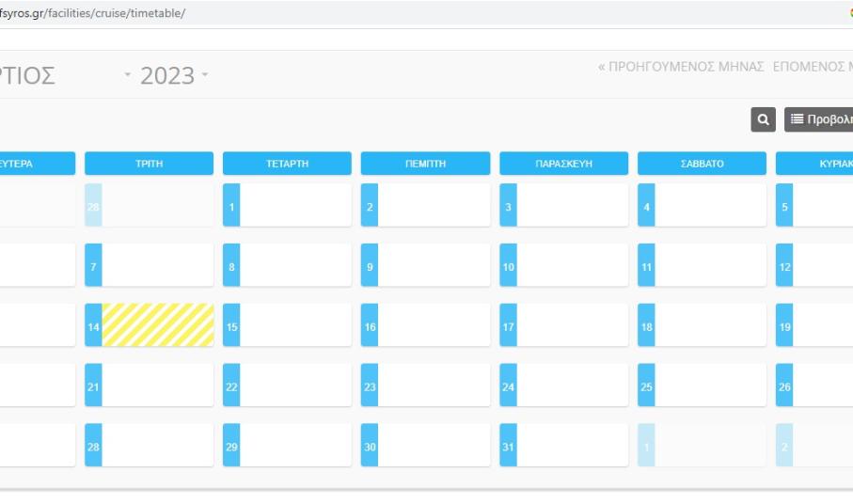This screenshot has width=853, height=504.
Task: Choose day 25 on Saturday
Action: point(702,386)
